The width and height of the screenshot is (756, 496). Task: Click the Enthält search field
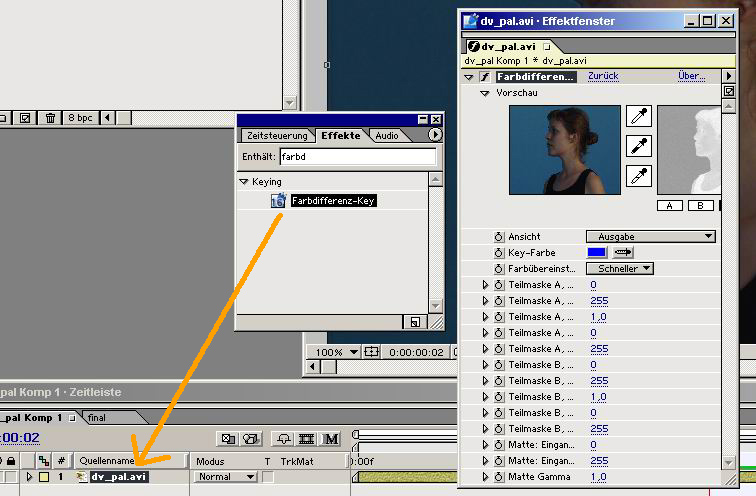357,157
